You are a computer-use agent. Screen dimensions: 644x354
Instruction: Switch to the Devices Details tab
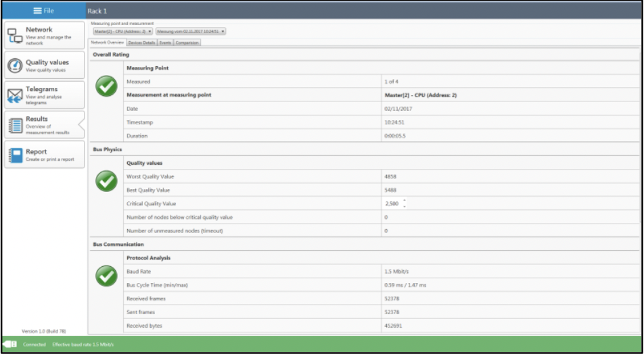point(141,43)
